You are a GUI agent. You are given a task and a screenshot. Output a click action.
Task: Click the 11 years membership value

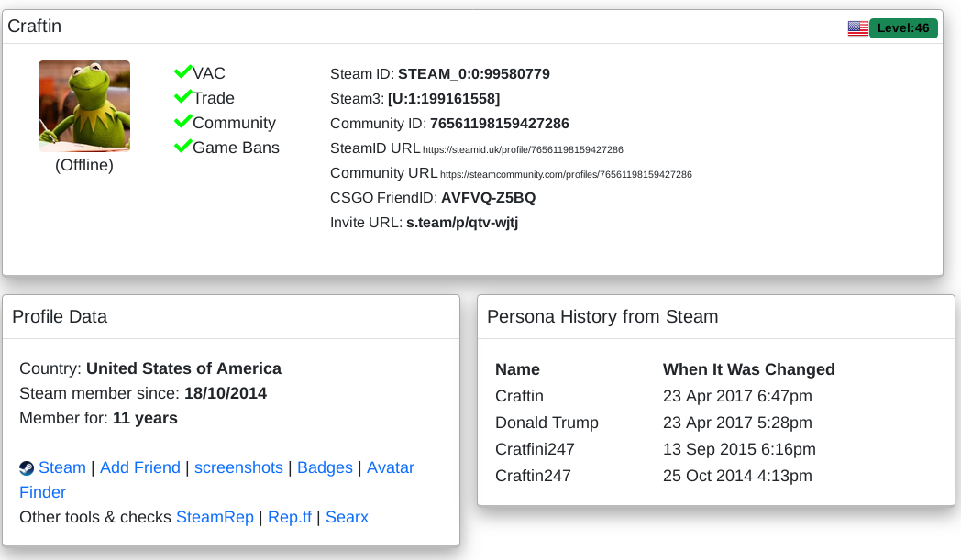coord(145,418)
